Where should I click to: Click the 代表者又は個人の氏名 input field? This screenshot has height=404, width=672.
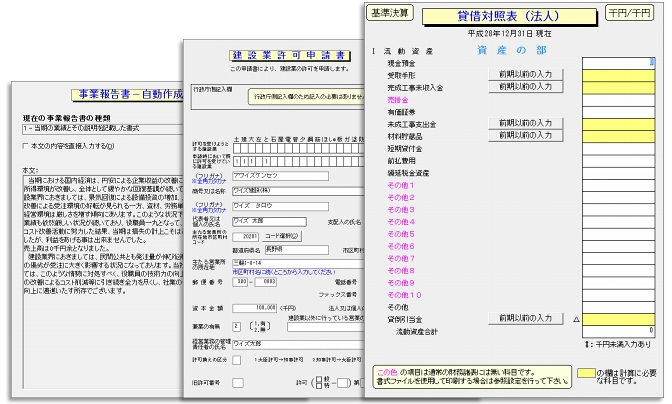[269, 221]
